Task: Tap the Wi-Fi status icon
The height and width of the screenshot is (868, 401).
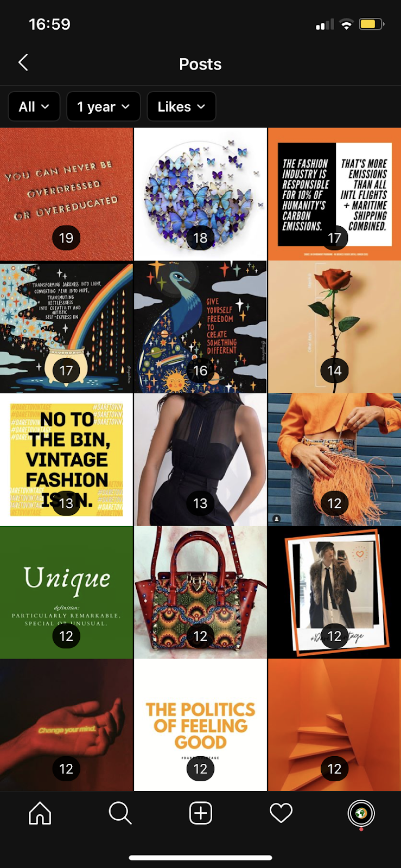Action: (x=346, y=24)
